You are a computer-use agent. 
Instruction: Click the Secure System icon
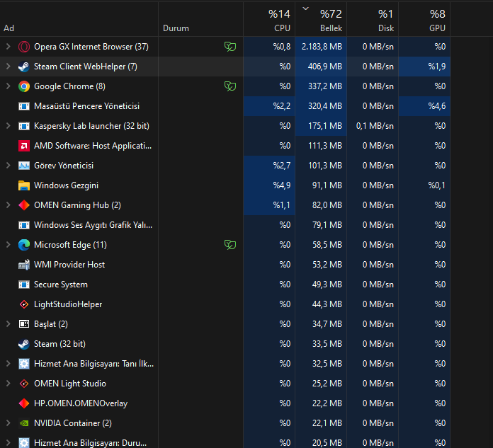click(24, 285)
